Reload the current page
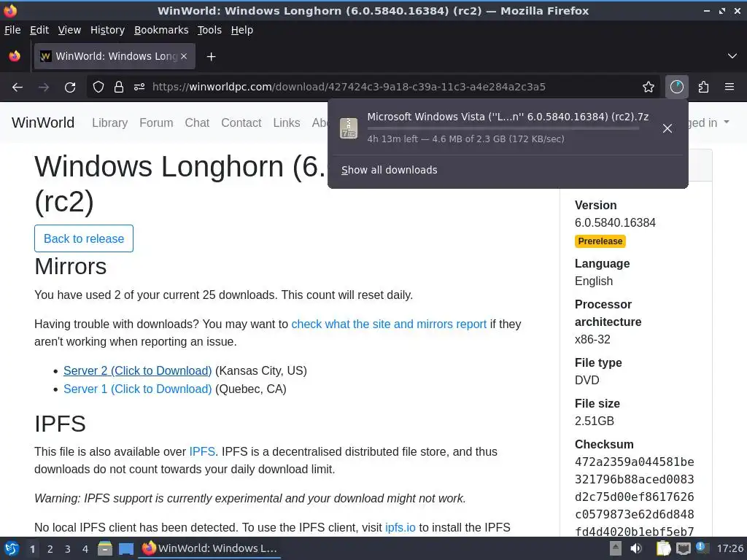Image resolution: width=747 pixels, height=560 pixels. 70,87
